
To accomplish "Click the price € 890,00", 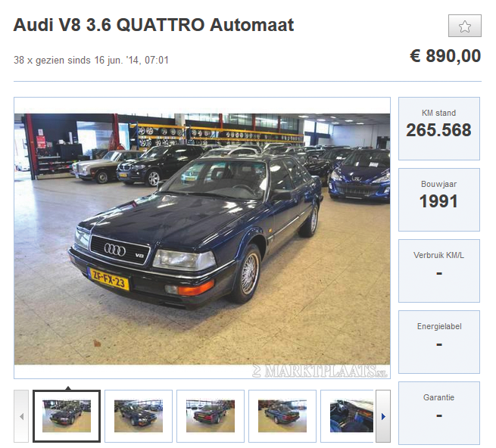I will coord(445,56).
